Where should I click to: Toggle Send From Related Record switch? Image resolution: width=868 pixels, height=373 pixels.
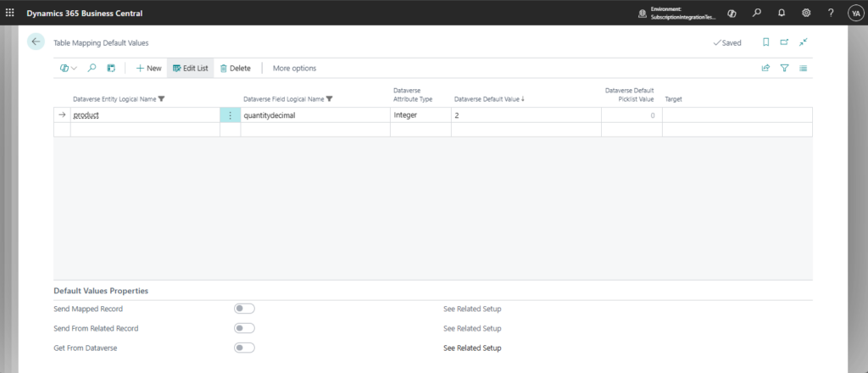coord(244,328)
